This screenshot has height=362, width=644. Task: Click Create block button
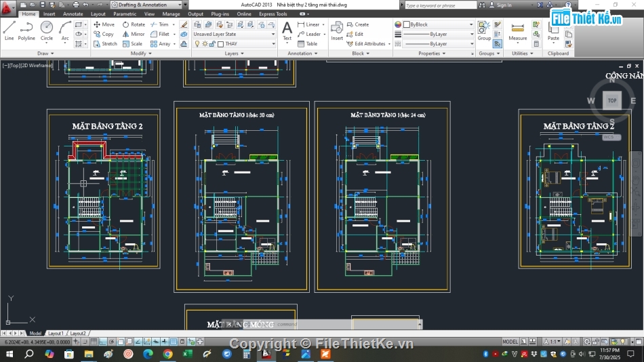[358, 24]
